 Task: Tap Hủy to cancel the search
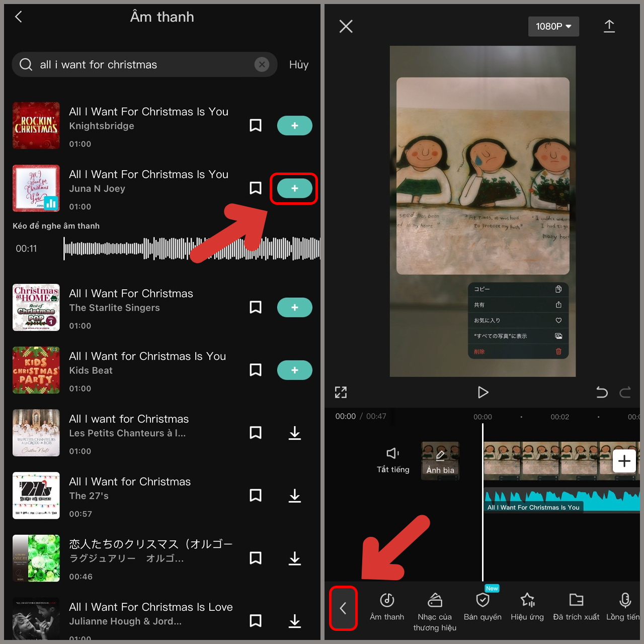tap(299, 64)
